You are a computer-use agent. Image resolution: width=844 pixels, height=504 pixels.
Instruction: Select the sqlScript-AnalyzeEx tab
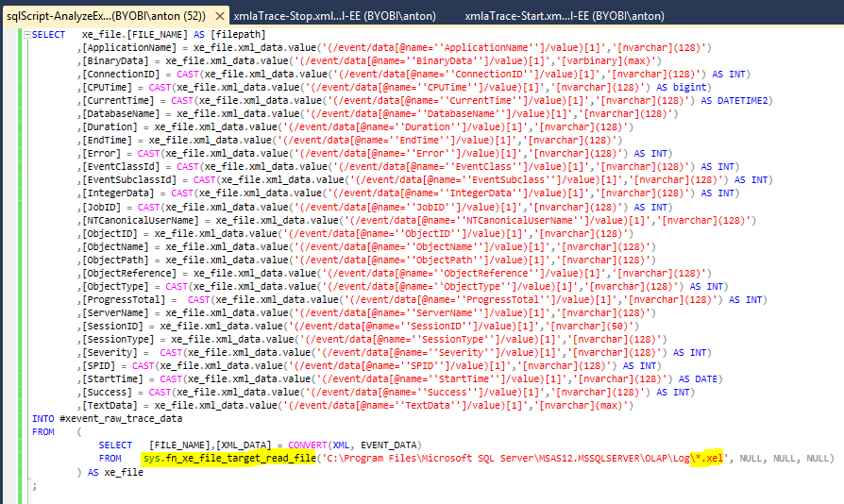click(x=106, y=16)
